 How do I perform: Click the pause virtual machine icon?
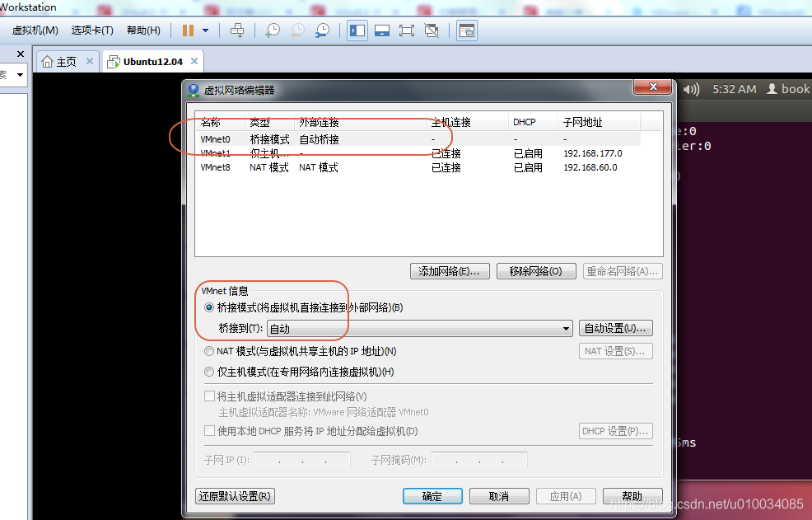click(x=188, y=30)
